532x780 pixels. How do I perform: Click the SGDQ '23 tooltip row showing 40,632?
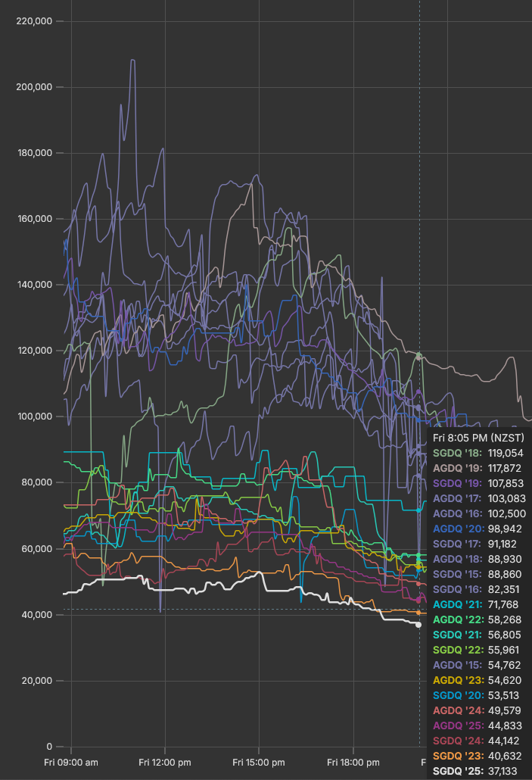point(478,756)
